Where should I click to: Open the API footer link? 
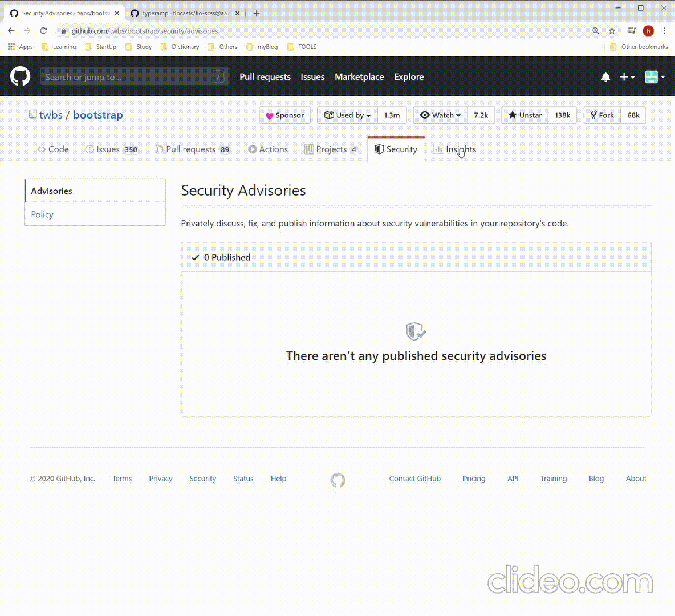(x=513, y=479)
